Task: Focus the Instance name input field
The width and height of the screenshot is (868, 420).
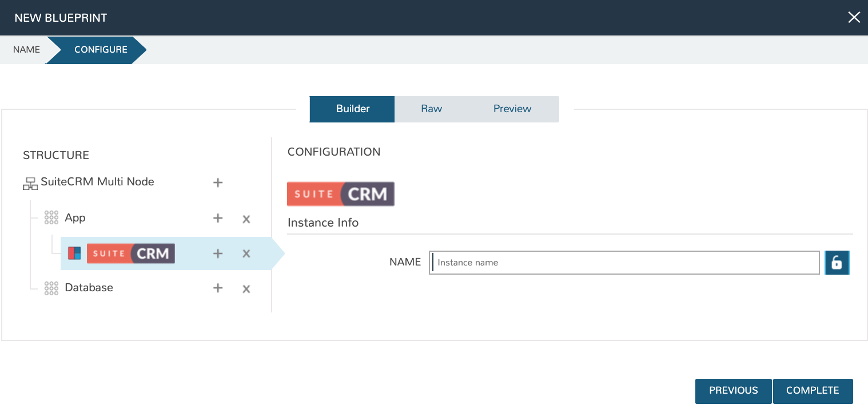Action: coord(624,263)
